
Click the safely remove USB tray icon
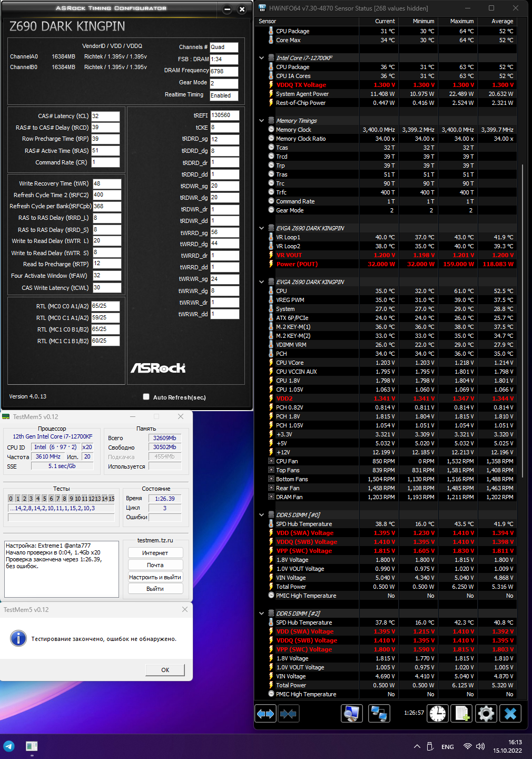(430, 746)
